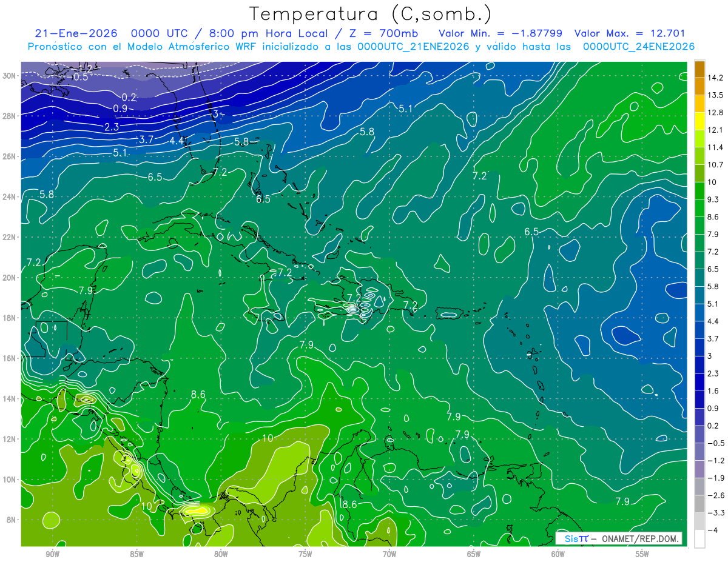Click the '4.4' contour label on the map
This screenshot has height=562, width=728.
(177, 141)
